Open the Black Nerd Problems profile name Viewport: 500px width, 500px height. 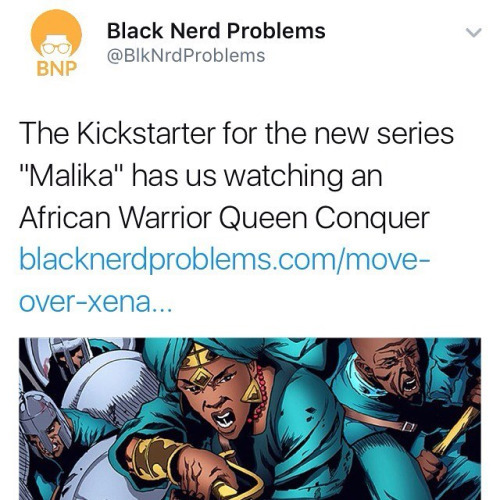point(216,31)
